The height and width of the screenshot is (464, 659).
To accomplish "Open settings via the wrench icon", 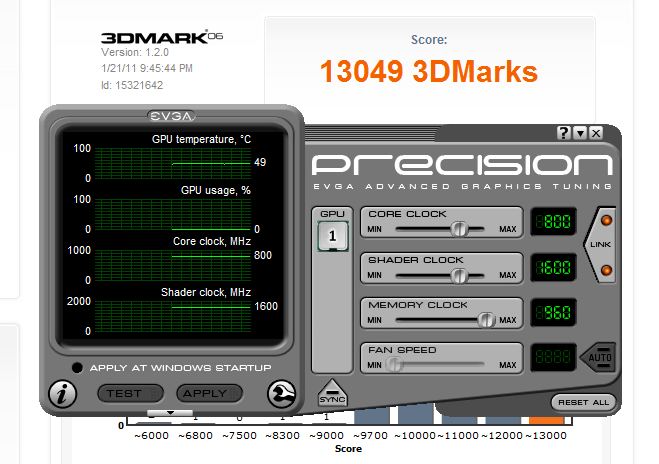I will 282,394.
